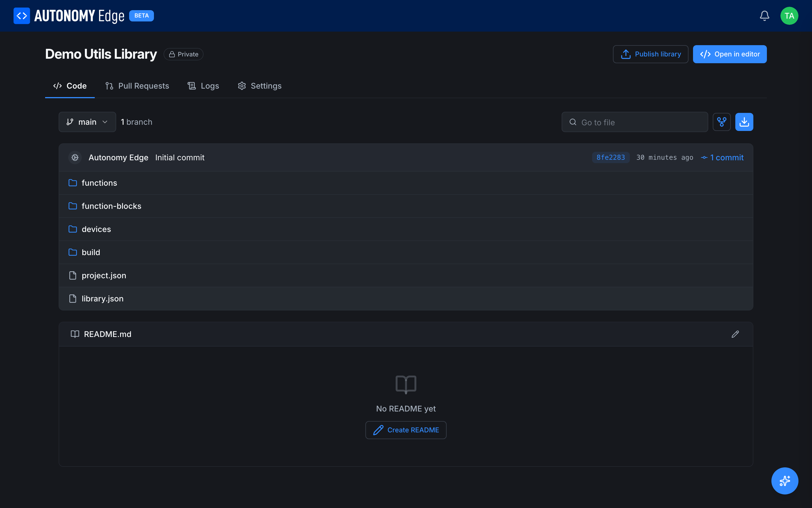Screen dimensions: 812x508
Task: Click the No README yet text
Action: [406, 409]
